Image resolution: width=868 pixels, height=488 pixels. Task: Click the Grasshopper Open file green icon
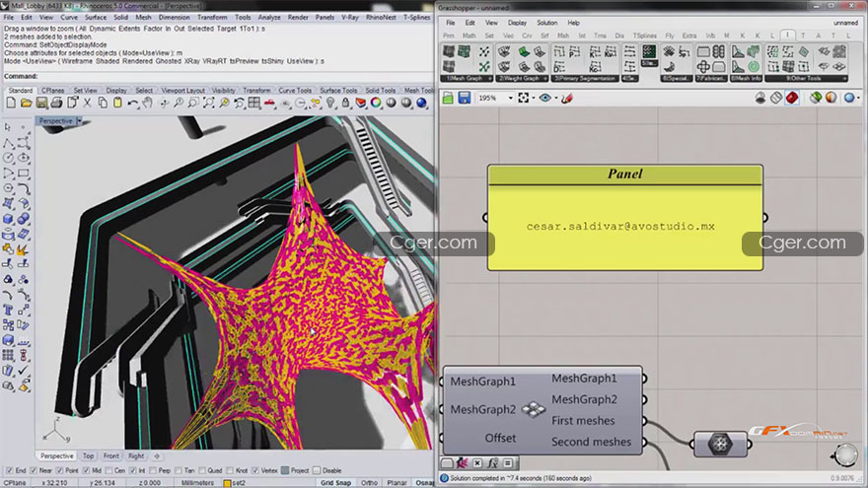coord(448,99)
